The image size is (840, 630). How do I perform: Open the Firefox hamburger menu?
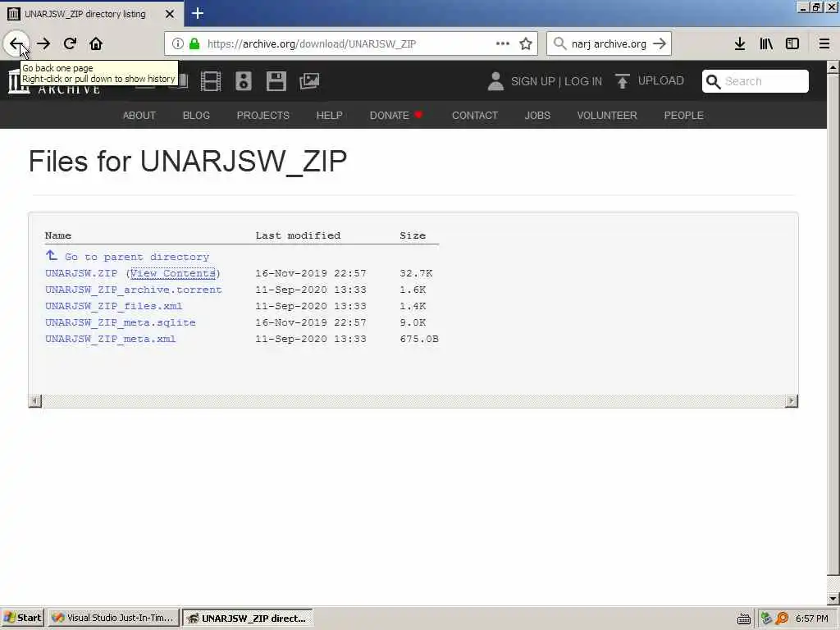824,43
